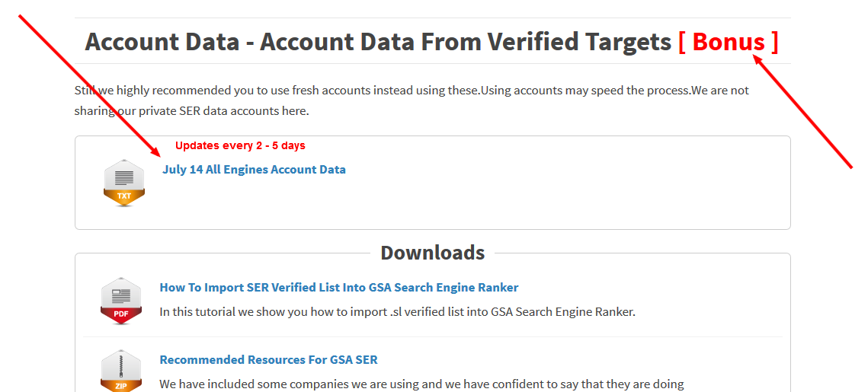
Task: Click the red arrow pointing at Bonus
Action: (x=802, y=110)
